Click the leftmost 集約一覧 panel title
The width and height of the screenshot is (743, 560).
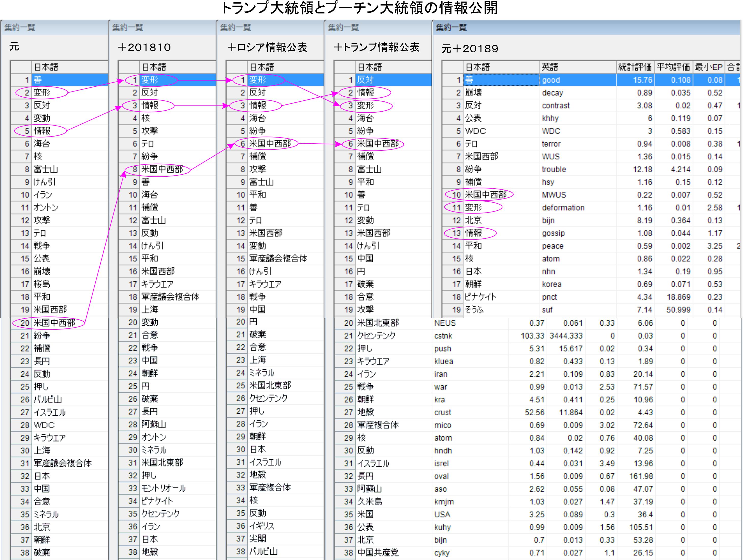point(20,27)
